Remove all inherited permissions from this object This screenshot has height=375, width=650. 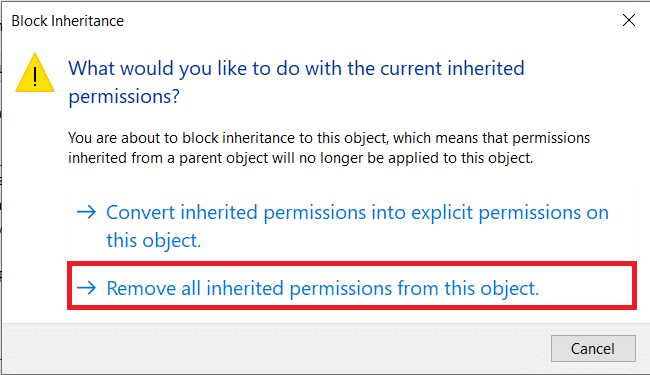click(x=352, y=286)
